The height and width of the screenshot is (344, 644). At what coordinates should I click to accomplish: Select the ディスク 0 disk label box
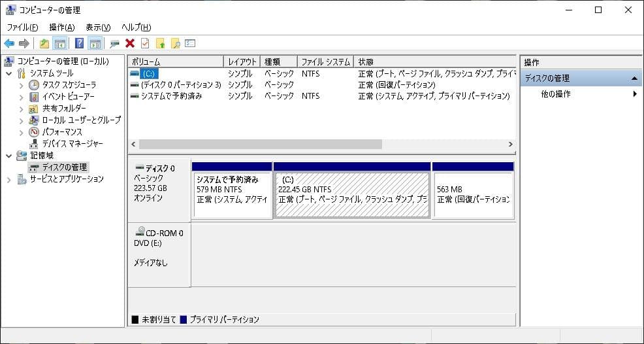(x=159, y=190)
